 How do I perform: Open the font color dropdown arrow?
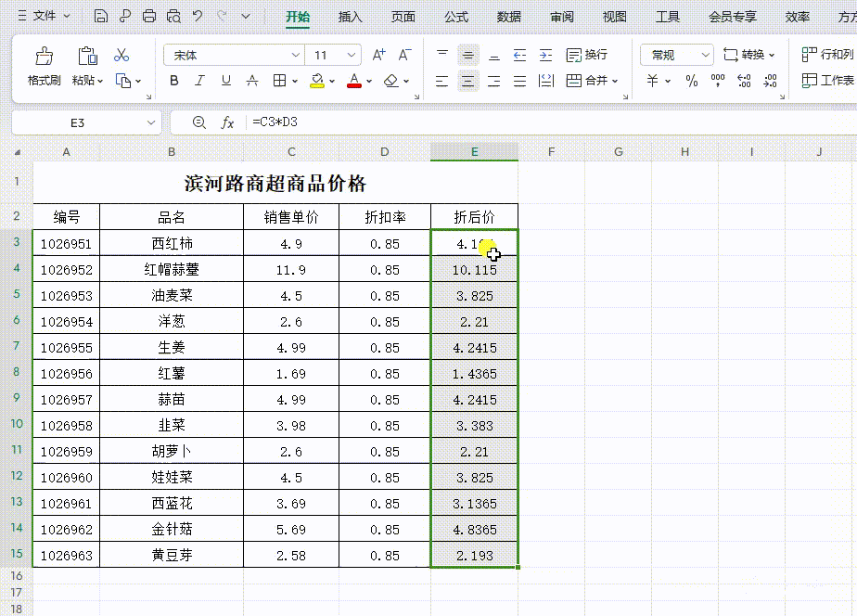click(x=369, y=81)
